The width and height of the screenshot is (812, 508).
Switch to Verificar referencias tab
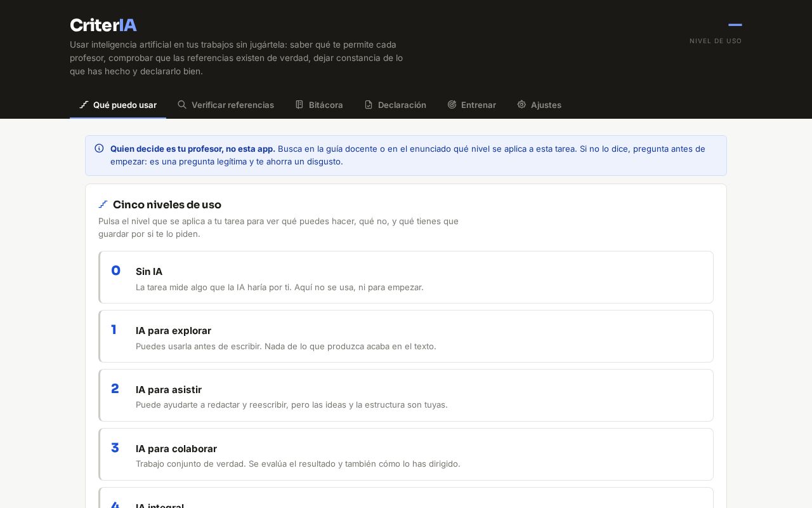226,105
